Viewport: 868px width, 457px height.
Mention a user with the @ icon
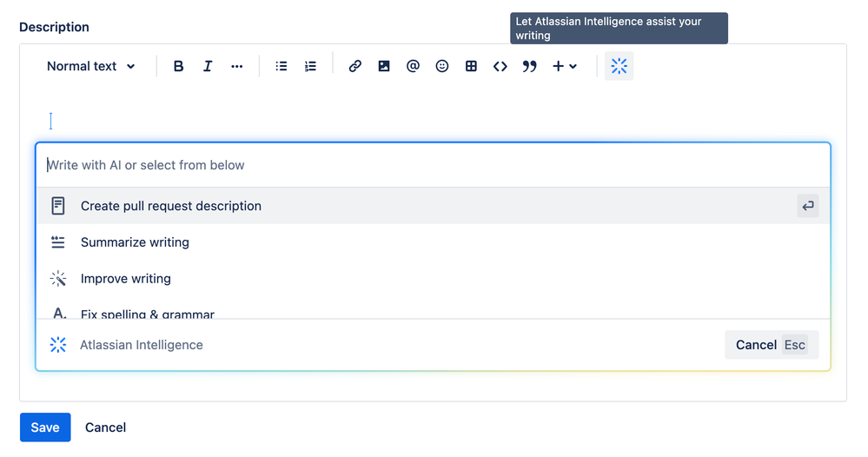coord(413,66)
